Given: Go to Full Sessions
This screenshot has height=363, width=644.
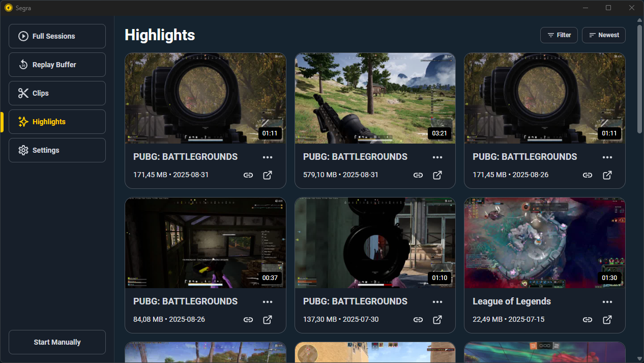Looking at the screenshot, I should 57,36.
